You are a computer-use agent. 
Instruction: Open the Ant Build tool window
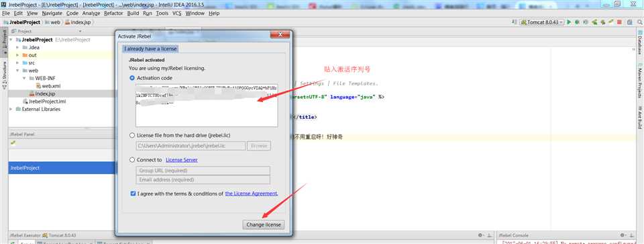pyautogui.click(x=640, y=118)
